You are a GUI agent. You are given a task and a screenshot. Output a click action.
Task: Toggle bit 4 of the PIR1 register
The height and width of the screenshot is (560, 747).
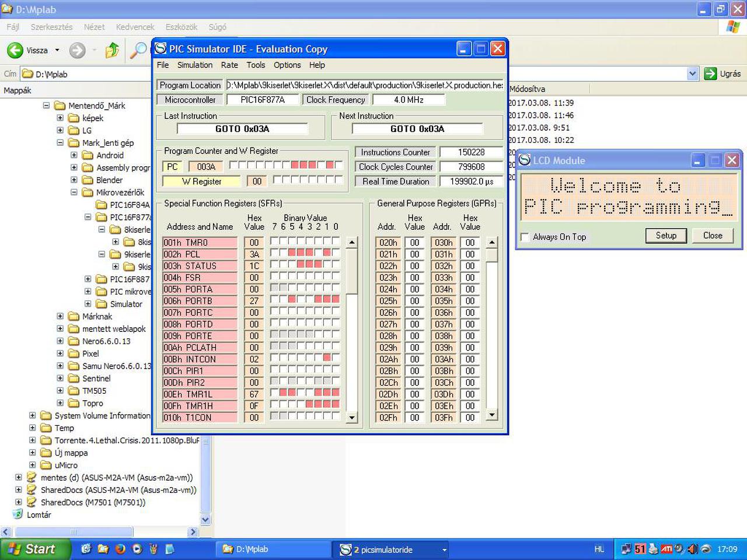coord(301,369)
